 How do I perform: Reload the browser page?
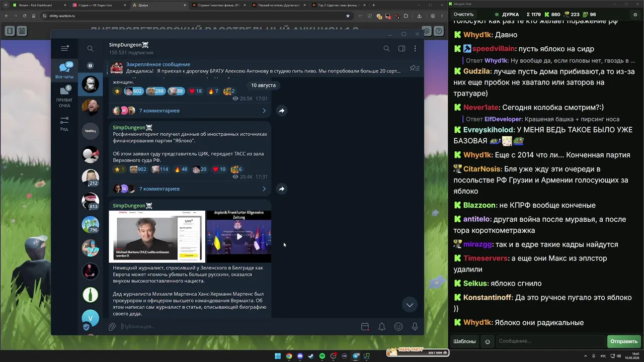tap(25, 16)
